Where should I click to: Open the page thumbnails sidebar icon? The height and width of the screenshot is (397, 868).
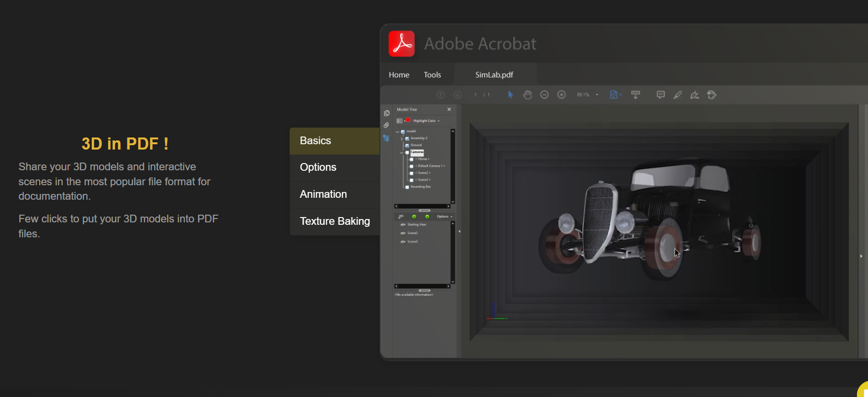click(x=387, y=113)
